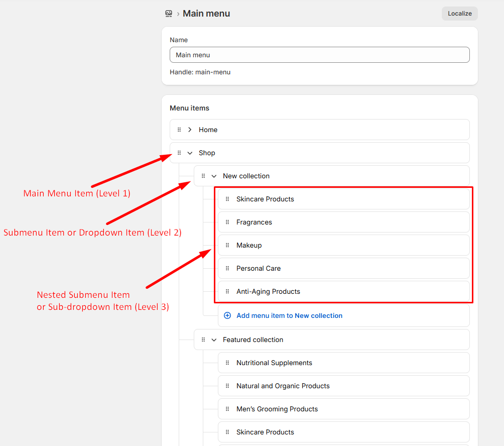
Task: Click the navigation breadcrumb icon beside Main menu
Action: pyautogui.click(x=169, y=14)
